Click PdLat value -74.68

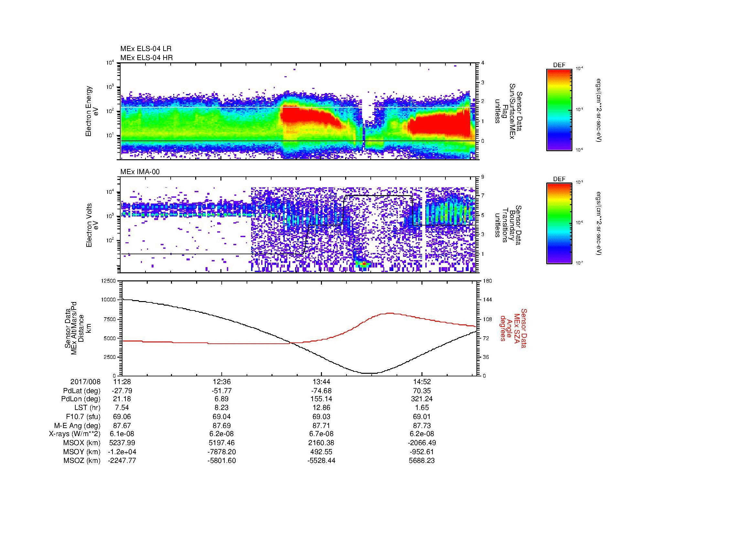(321, 391)
